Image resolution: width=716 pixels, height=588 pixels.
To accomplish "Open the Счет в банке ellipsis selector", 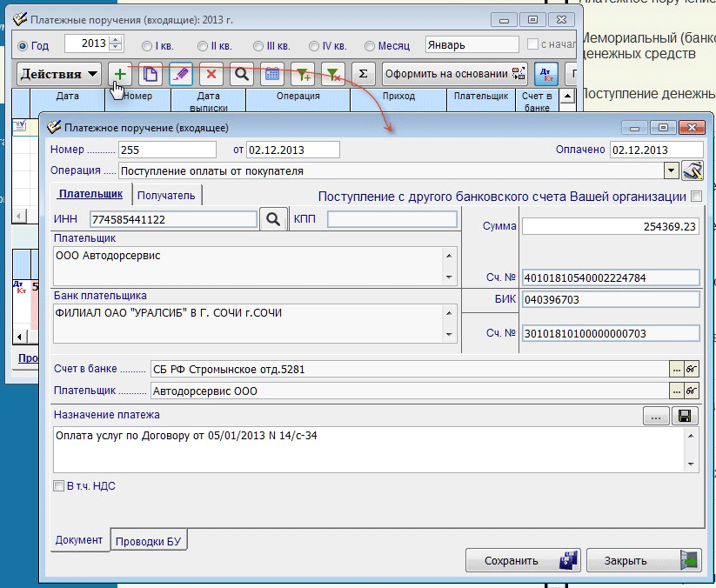I will (676, 369).
